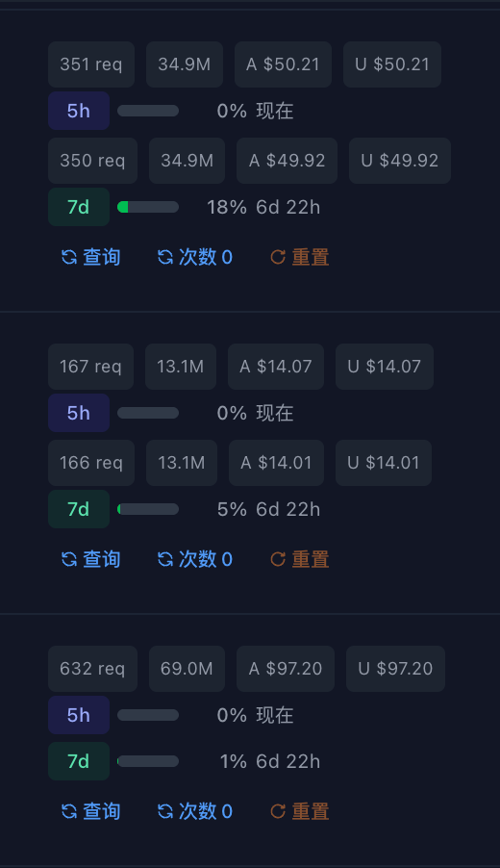Click the 7d progress bar showing 18%
This screenshot has height=868, width=500.
tap(148, 207)
